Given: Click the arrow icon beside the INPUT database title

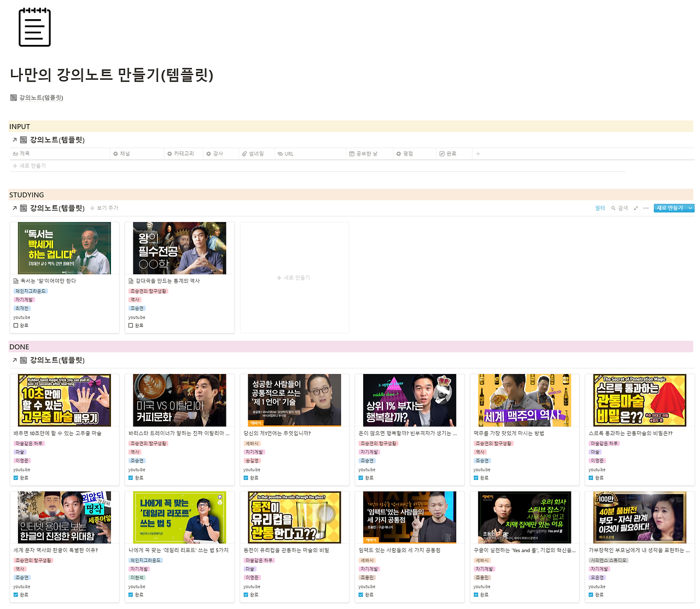Looking at the screenshot, I should point(15,140).
